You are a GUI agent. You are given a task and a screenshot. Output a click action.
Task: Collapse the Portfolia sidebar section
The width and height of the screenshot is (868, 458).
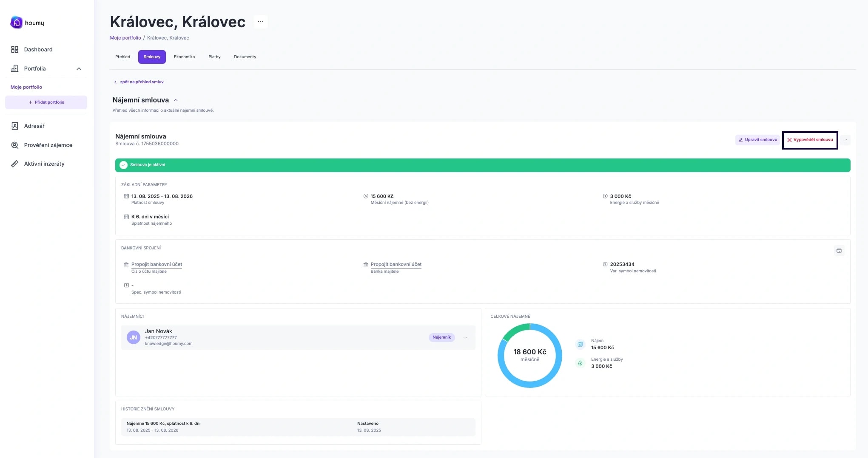click(x=79, y=69)
